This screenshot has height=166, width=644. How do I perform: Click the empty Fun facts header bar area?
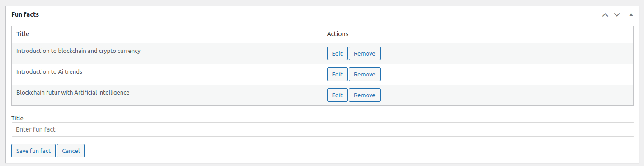point(316,15)
